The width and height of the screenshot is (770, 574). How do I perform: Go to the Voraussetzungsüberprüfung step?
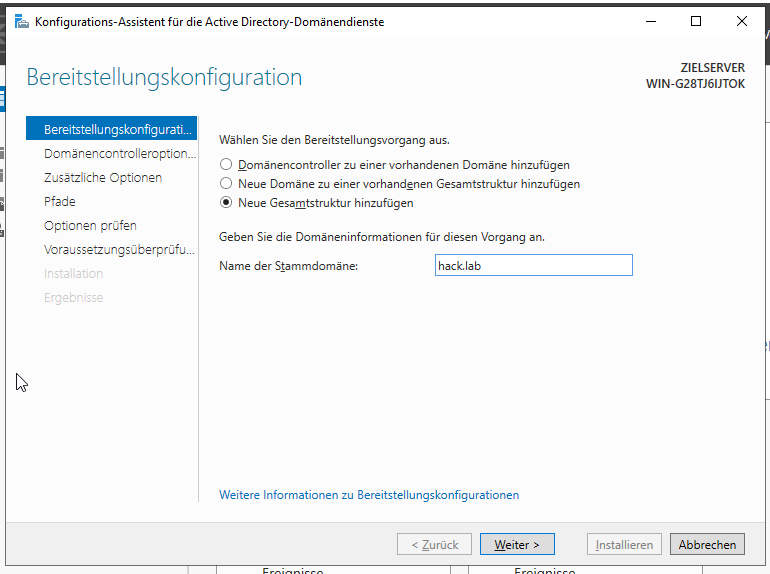(x=118, y=250)
